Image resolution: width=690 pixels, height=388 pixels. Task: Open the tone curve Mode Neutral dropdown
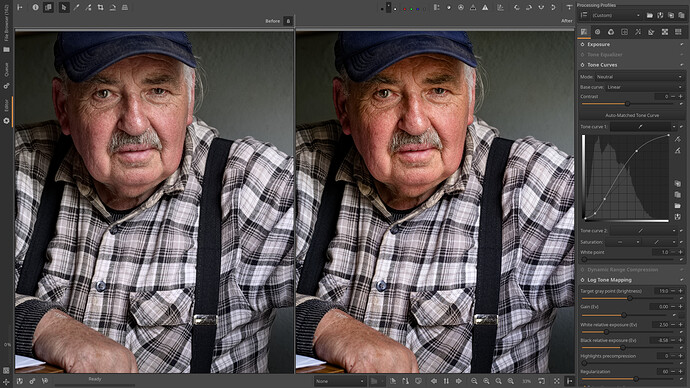coord(639,77)
